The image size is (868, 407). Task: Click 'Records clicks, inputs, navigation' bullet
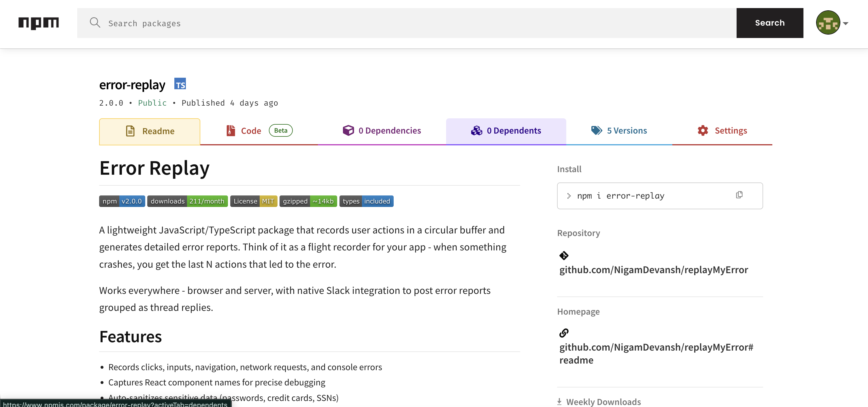(x=245, y=367)
